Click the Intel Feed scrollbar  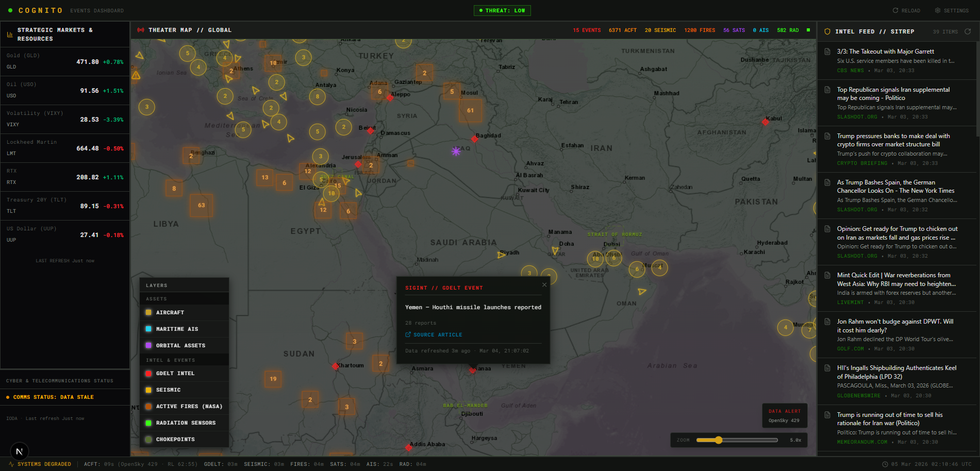[977, 89]
